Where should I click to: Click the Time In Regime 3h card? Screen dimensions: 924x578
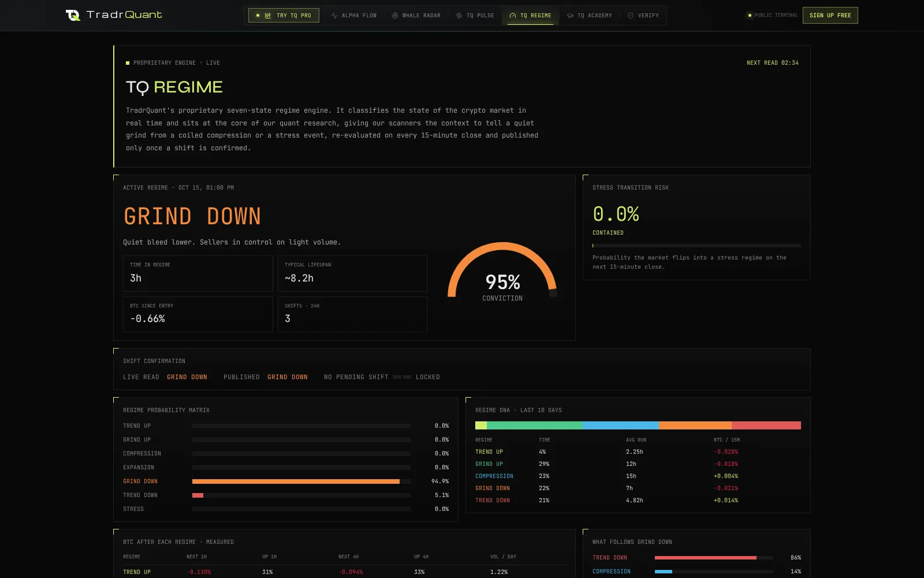[198, 273]
